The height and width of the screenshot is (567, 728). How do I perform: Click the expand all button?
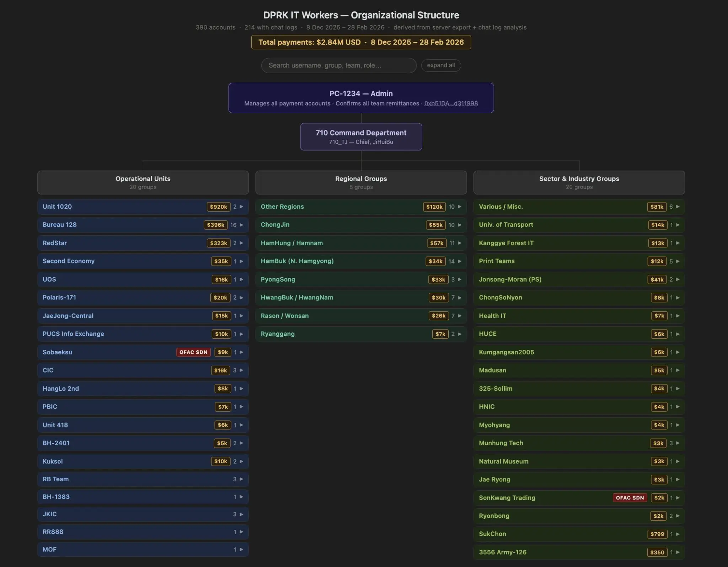[441, 65]
